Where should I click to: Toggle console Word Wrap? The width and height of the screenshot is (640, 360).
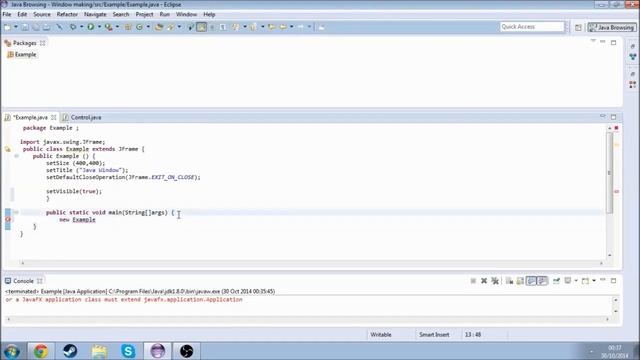coord(531,281)
